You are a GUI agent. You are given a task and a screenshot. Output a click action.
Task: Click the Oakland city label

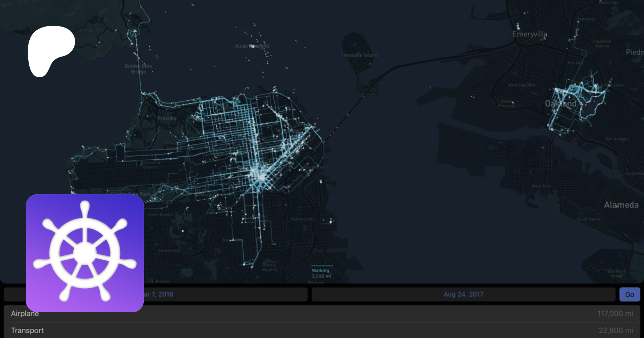561,104
